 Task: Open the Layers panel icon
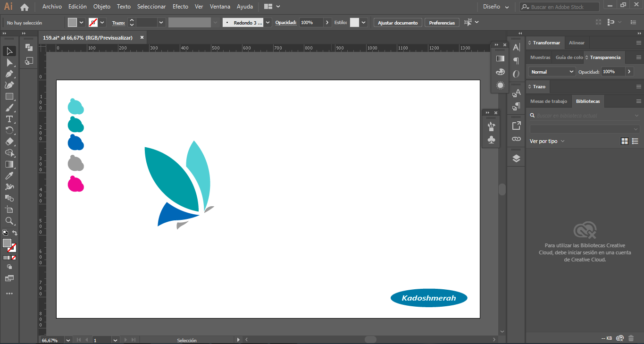(x=516, y=159)
